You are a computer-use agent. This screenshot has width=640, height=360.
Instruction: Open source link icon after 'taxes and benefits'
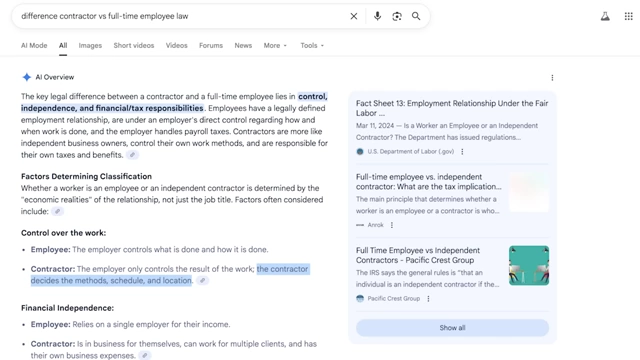pyautogui.click(x=132, y=155)
